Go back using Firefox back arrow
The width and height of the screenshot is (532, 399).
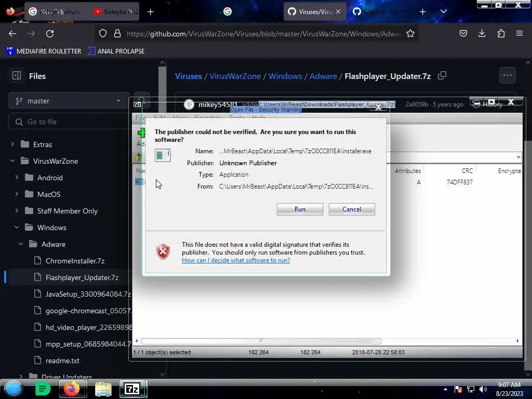click(x=12, y=34)
